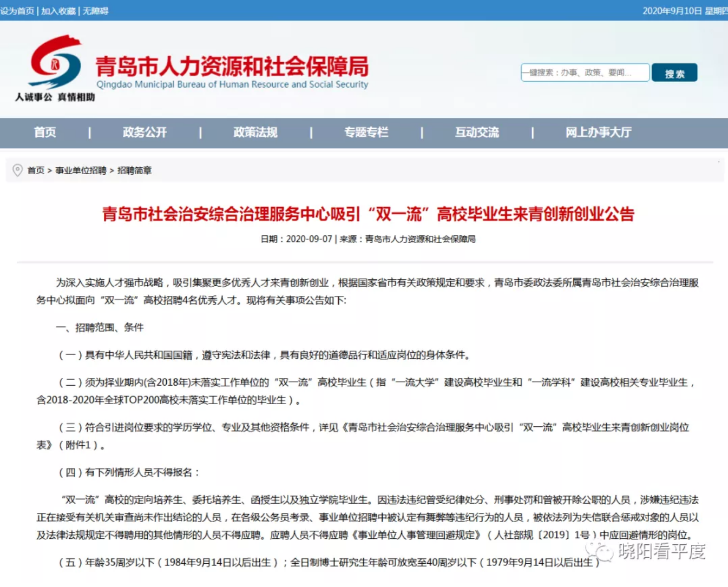This screenshot has width=728, height=587.
Task: Click the 首页 breadcrumb link
Action: [x=36, y=170]
